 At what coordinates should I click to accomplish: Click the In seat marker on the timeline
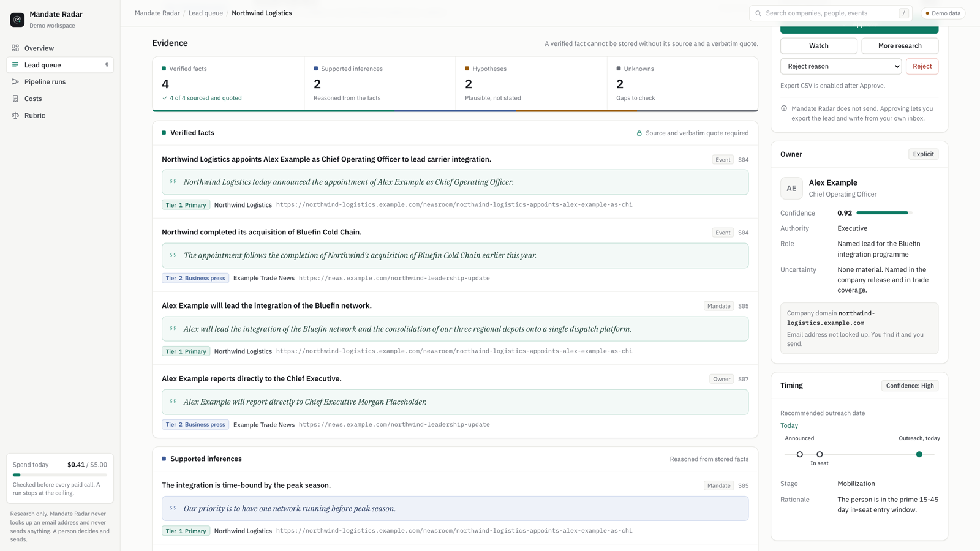point(820,454)
